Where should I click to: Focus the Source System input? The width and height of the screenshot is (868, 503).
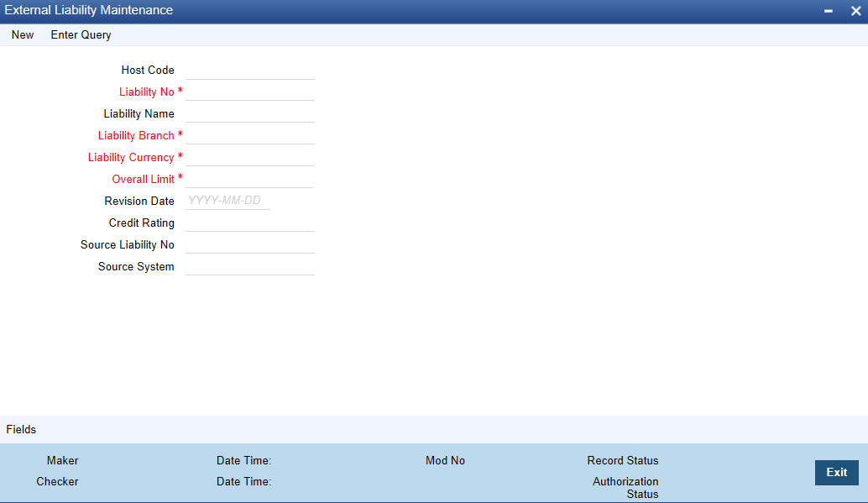click(x=250, y=266)
